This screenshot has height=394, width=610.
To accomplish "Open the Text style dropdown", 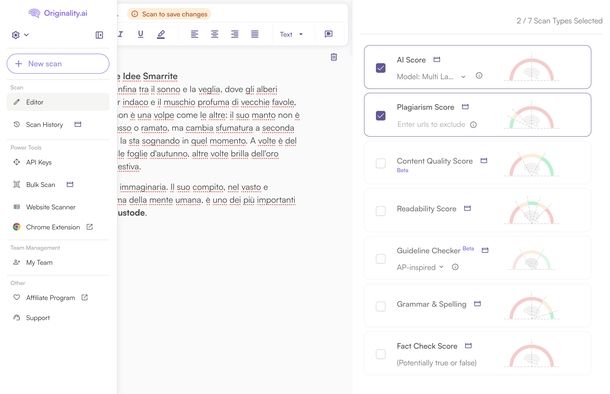I will tap(291, 34).
